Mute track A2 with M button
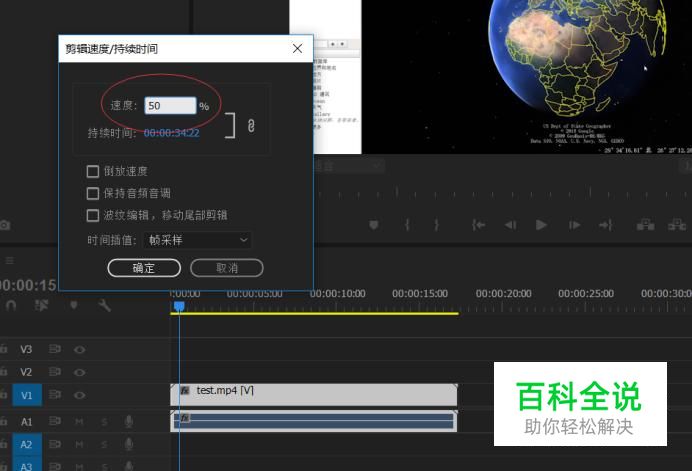 [79, 444]
